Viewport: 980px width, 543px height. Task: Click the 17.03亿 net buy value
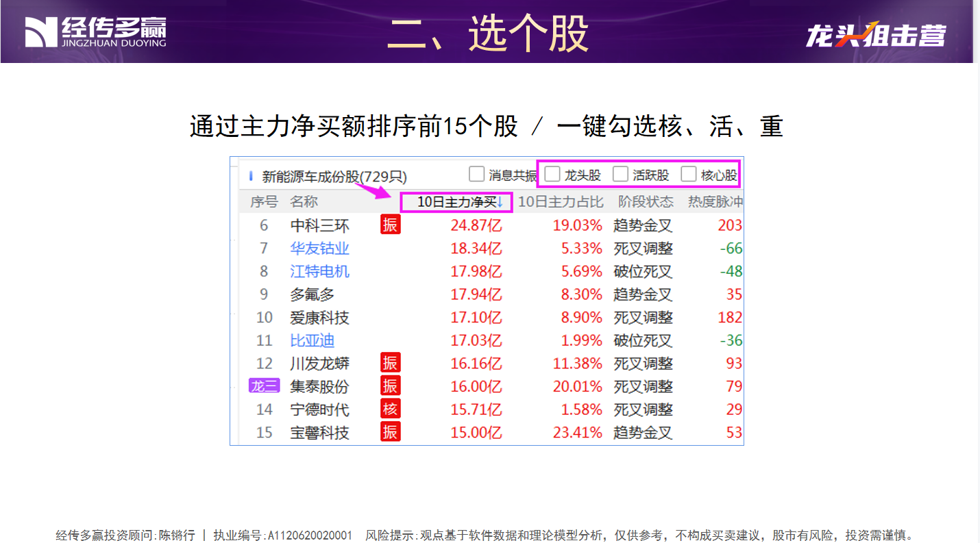point(476,340)
